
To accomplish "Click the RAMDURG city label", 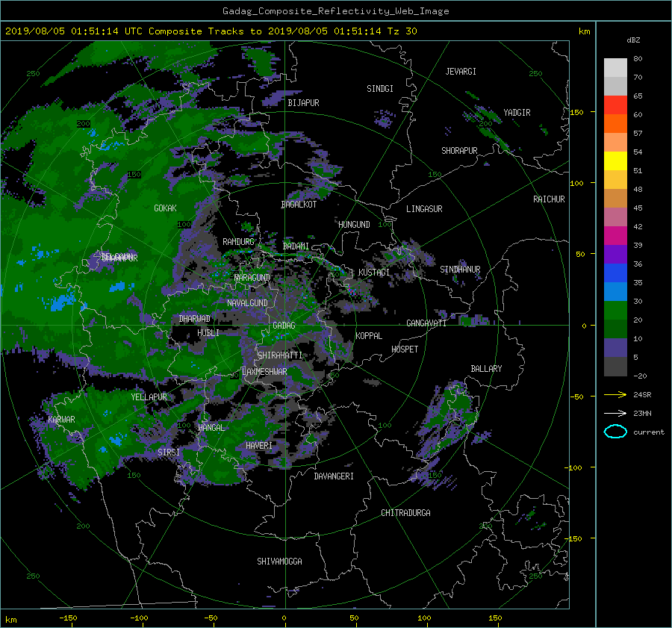I will click(238, 242).
